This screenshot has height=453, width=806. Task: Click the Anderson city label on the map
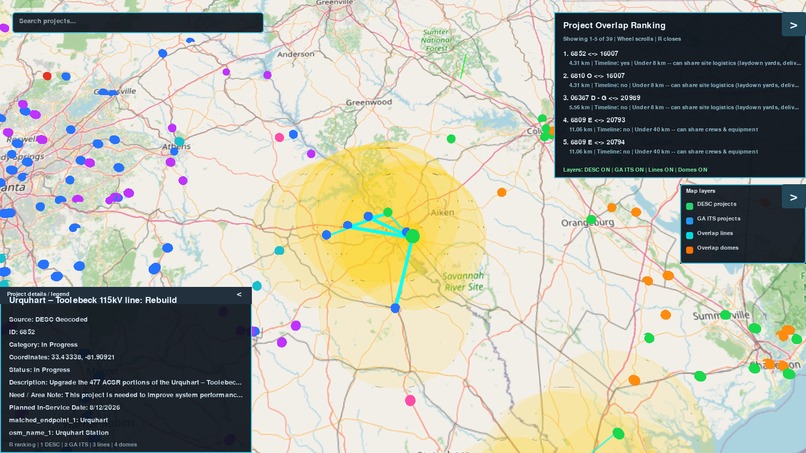(296, 54)
